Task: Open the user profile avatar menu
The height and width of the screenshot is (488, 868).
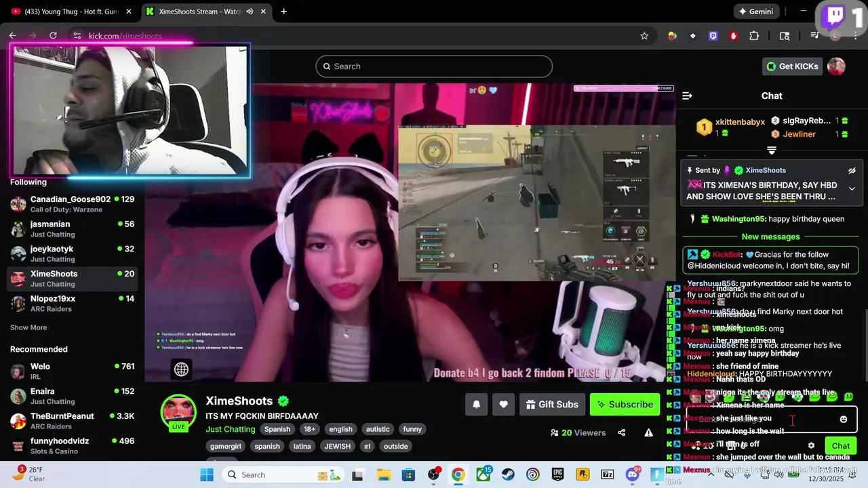Action: 836,66
